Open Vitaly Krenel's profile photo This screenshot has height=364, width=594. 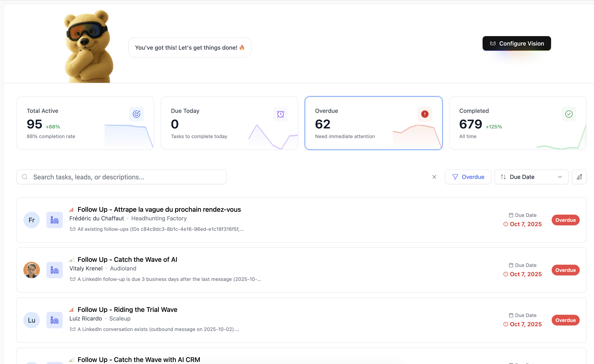click(x=32, y=270)
